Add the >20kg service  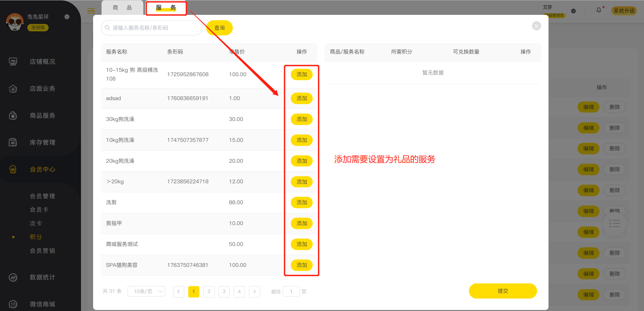(x=302, y=182)
